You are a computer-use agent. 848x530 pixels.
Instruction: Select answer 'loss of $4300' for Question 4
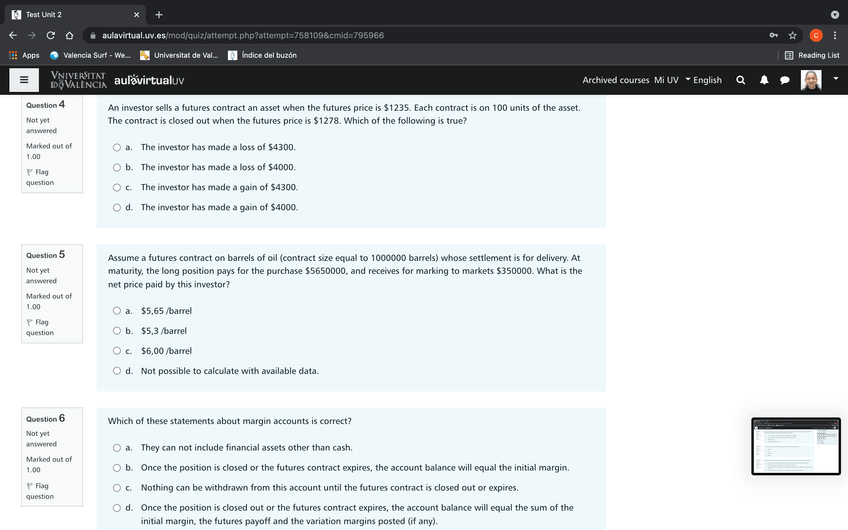[116, 147]
